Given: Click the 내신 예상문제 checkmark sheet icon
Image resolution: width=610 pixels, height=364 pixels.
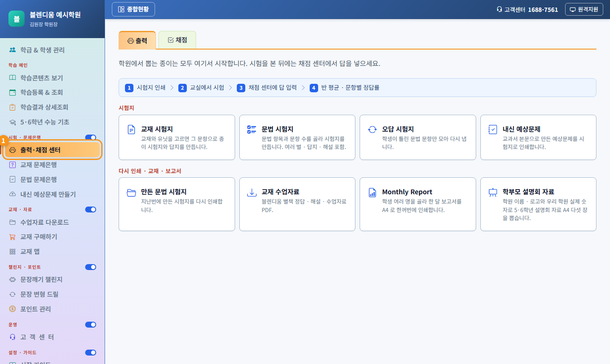Looking at the screenshot, I should [493, 130].
